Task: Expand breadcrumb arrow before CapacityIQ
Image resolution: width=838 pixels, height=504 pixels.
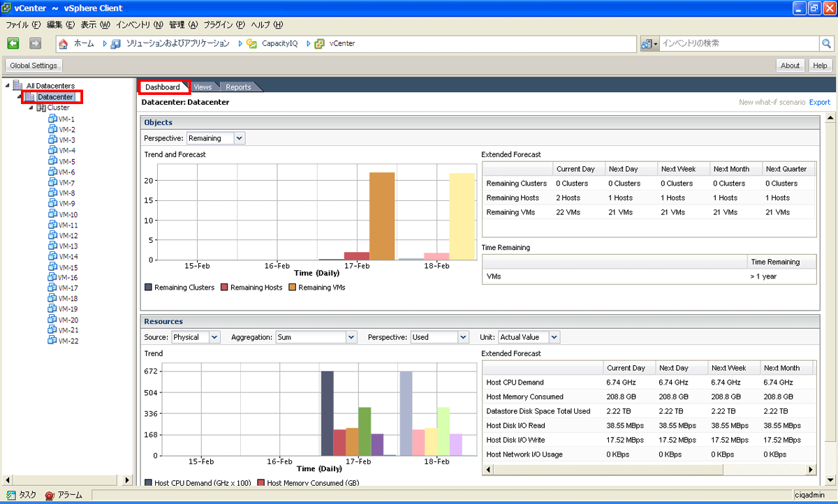Action: click(x=240, y=43)
